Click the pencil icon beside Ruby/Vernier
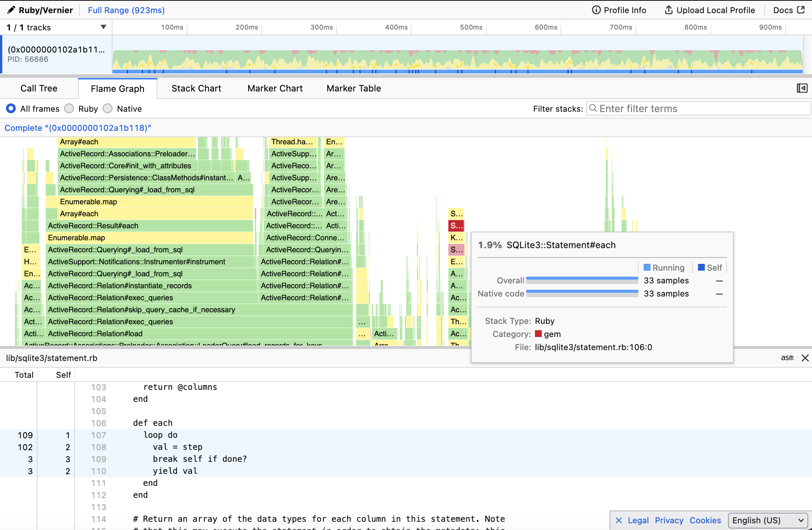 pyautogui.click(x=11, y=10)
